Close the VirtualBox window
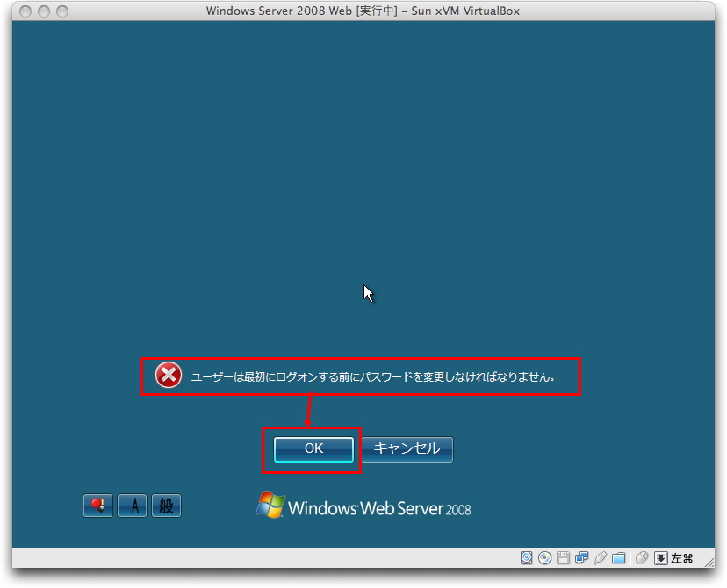Screen dimensions: 727x588 pyautogui.click(x=26, y=11)
